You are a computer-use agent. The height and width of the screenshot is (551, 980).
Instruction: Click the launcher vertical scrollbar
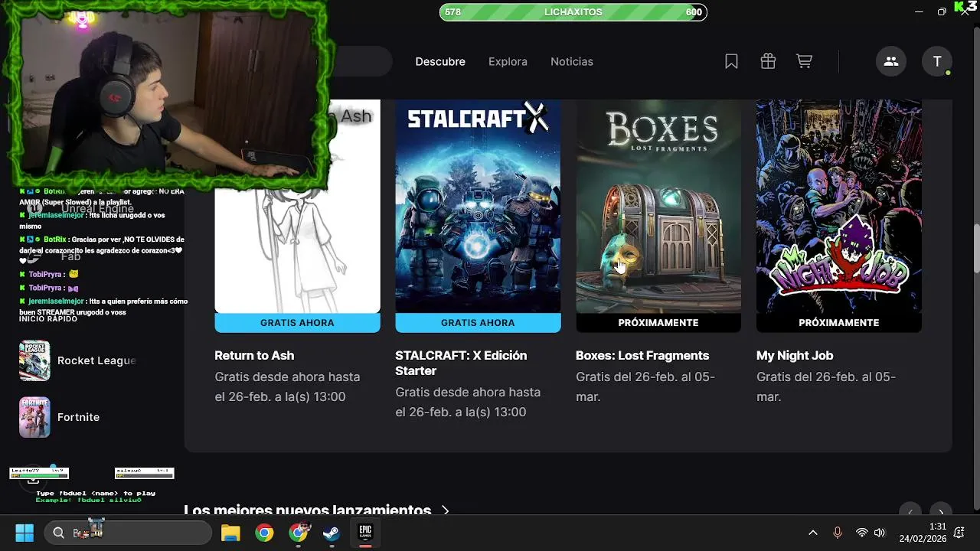coord(976,249)
